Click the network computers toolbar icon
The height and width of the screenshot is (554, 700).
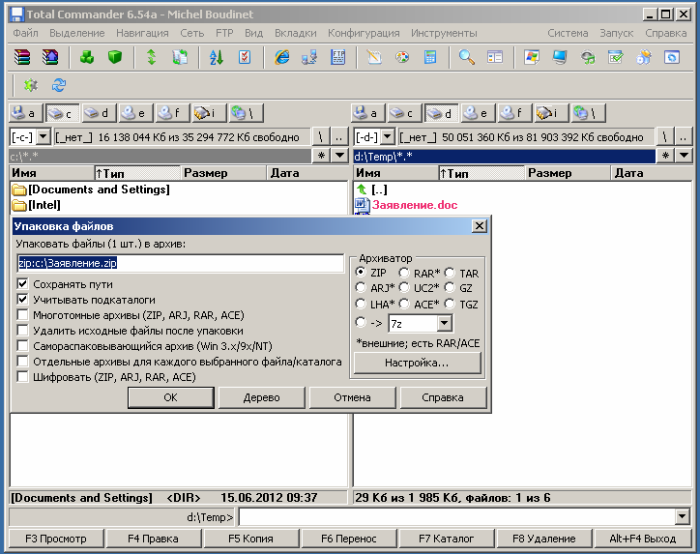coord(309,58)
